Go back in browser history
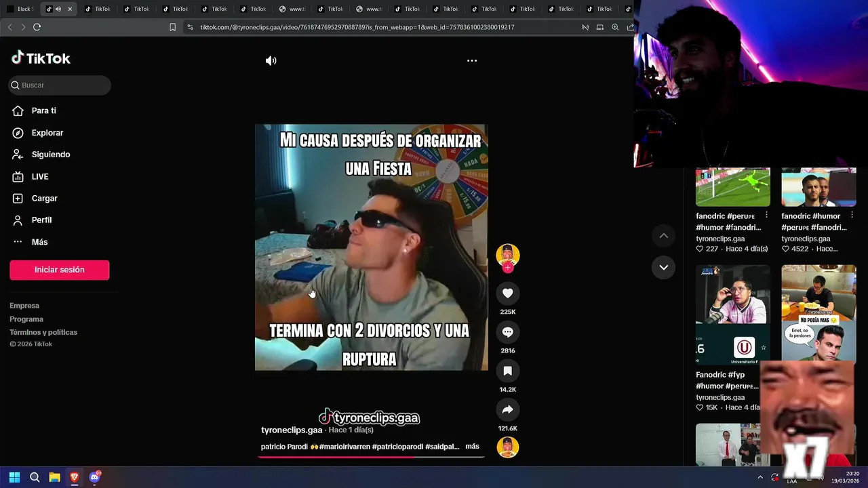Screen dimensions: 868x488 (9, 27)
